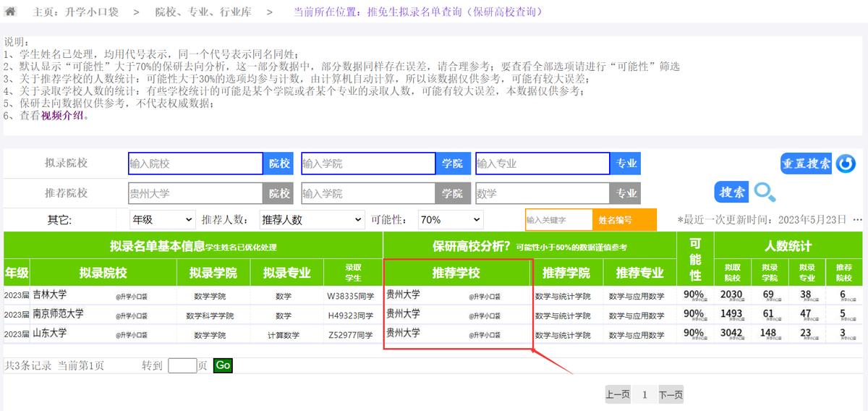Click the magnifier icon beside 搜索
Viewport: 868px width, 411px height.
click(x=765, y=192)
